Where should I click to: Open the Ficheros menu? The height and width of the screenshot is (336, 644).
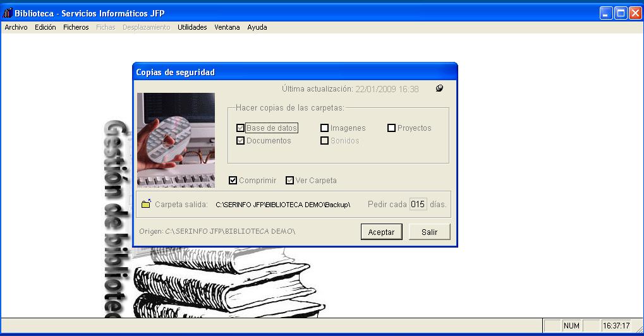coord(76,27)
